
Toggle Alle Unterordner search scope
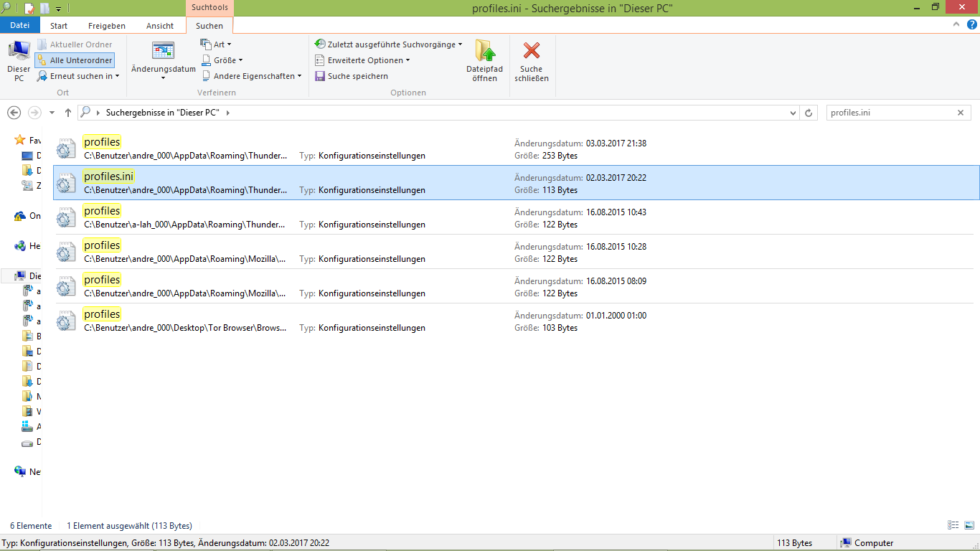[x=75, y=60]
